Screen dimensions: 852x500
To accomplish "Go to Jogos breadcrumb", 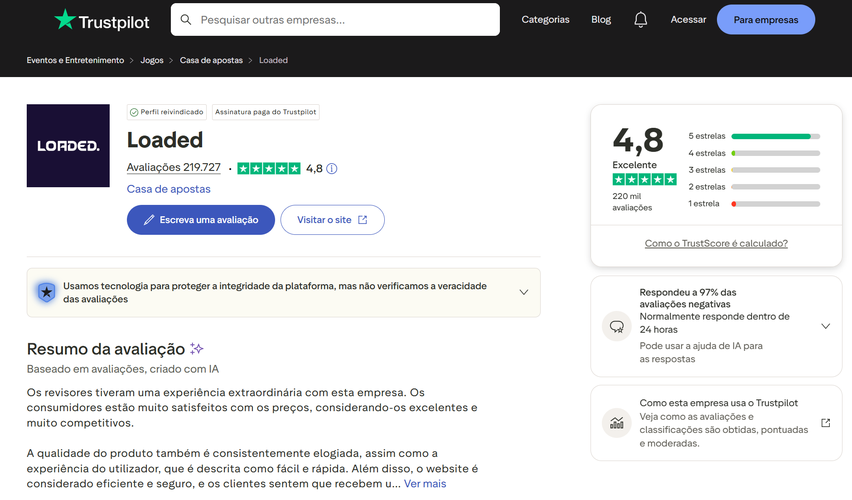I will (152, 60).
